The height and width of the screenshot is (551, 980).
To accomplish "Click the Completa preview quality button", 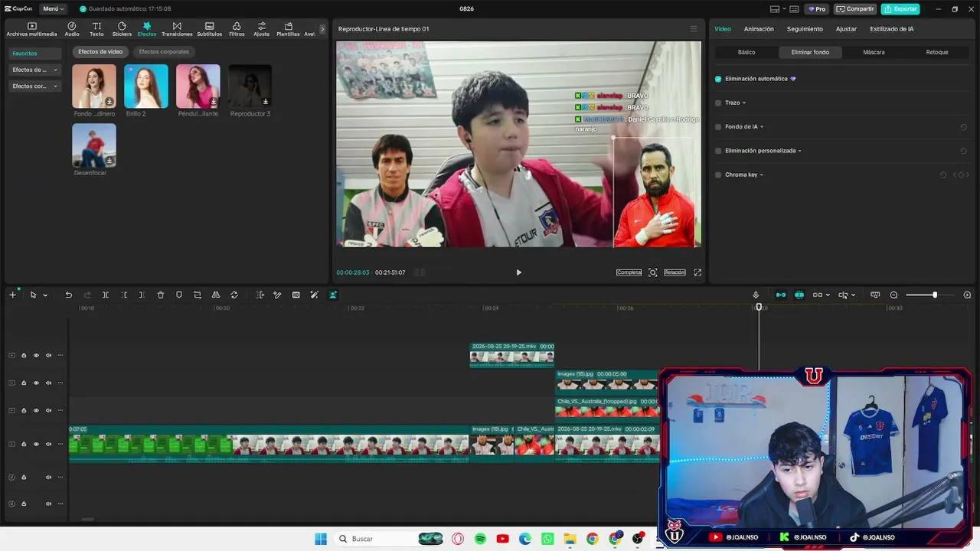I will pyautogui.click(x=629, y=272).
